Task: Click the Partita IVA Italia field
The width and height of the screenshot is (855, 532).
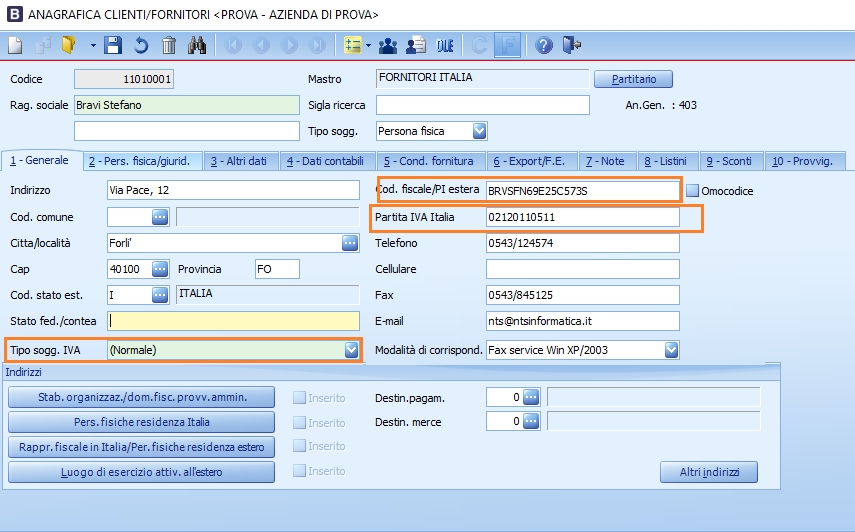Action: pos(582,217)
